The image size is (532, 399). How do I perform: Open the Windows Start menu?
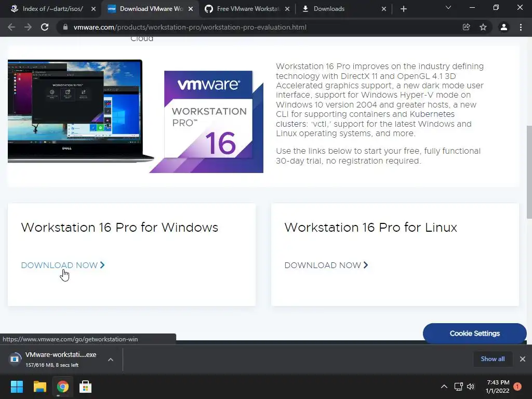[x=17, y=387]
